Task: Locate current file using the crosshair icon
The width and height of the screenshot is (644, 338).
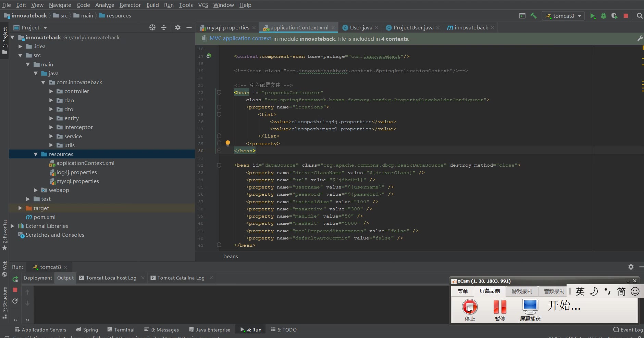Action: (152, 27)
